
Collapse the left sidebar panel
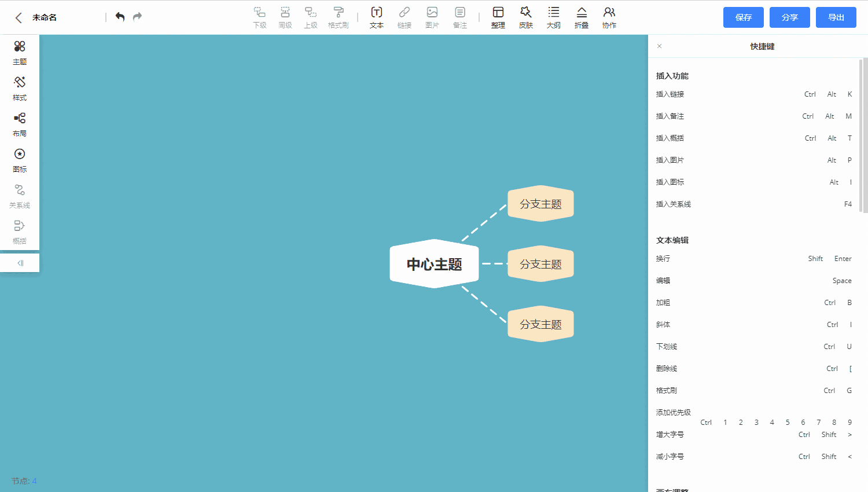pyautogui.click(x=19, y=262)
